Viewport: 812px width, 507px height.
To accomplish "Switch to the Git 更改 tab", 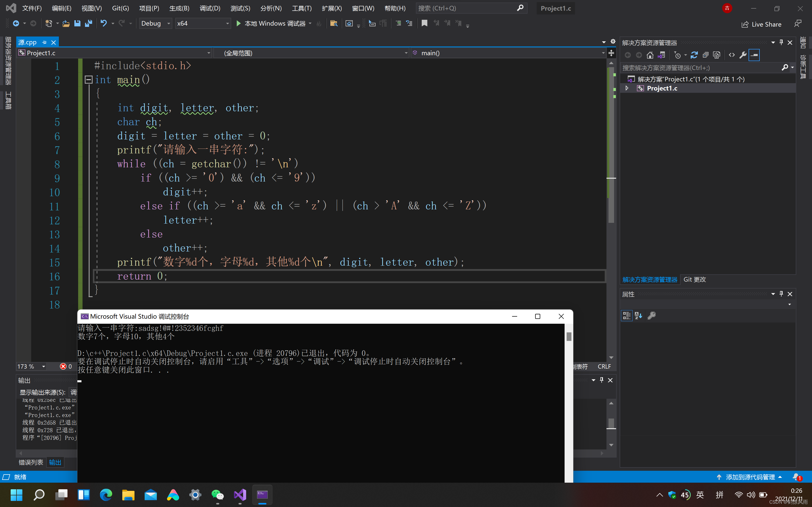I will 695,279.
